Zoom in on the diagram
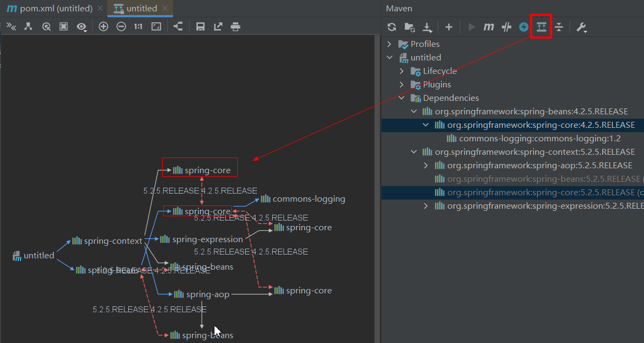This screenshot has width=644, height=343. 103,27
